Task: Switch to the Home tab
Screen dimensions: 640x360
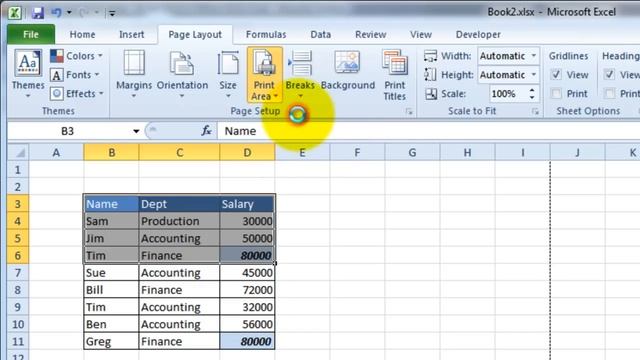Action: [82, 34]
